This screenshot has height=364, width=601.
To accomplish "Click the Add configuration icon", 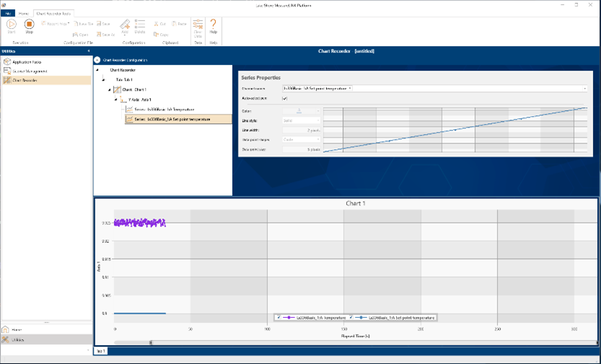I will [x=125, y=27].
